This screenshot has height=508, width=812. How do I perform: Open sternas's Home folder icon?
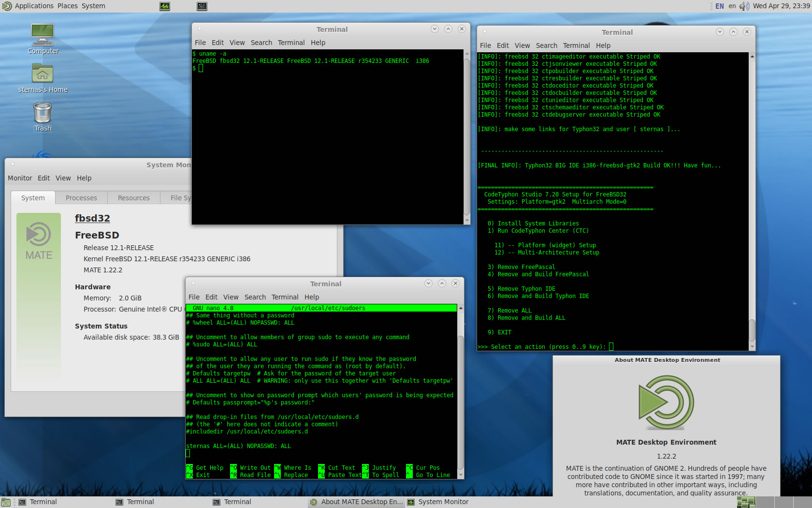tap(43, 78)
